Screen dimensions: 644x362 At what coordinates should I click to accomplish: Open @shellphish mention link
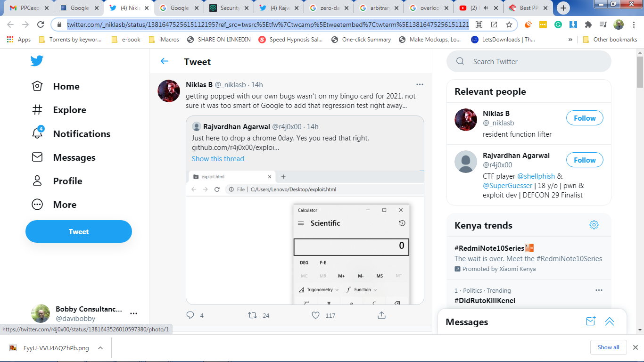coord(536,176)
